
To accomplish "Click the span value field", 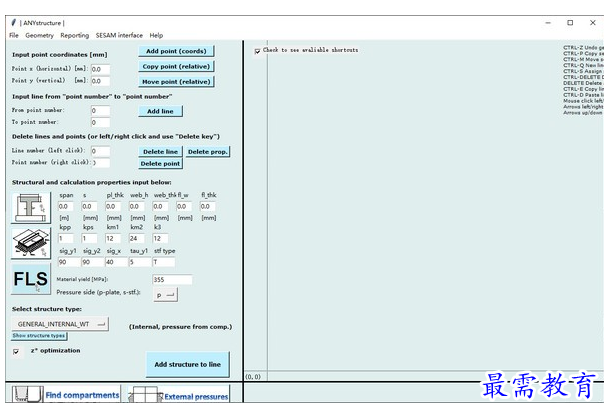I will coord(65,207).
